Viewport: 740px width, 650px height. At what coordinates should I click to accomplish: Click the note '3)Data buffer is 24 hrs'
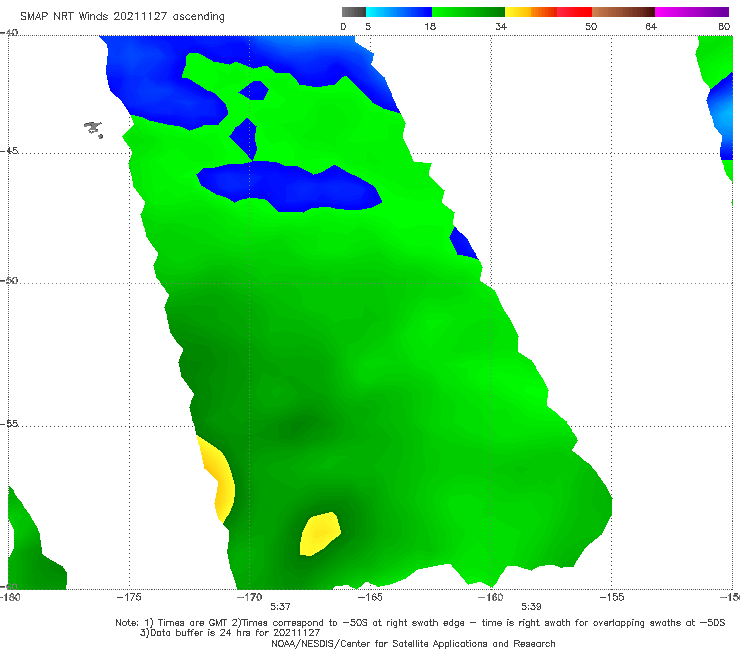tap(230, 633)
